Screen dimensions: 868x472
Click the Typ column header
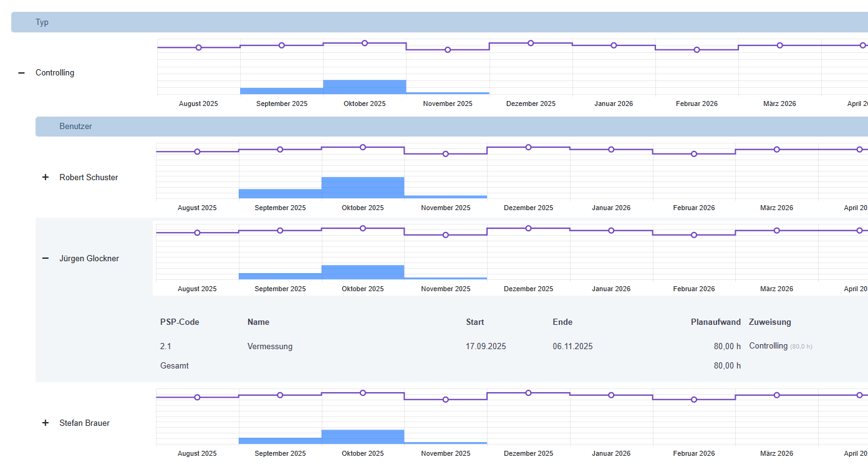tap(42, 22)
